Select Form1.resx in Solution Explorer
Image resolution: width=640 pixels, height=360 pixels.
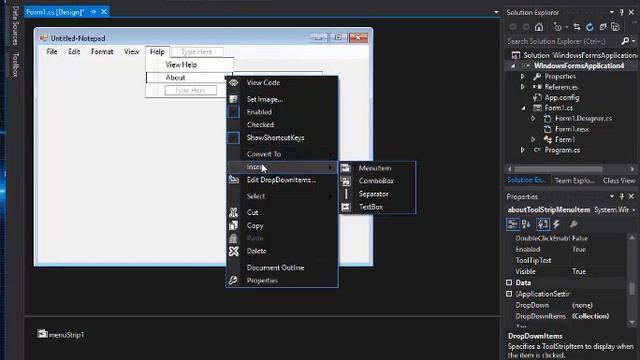571,129
